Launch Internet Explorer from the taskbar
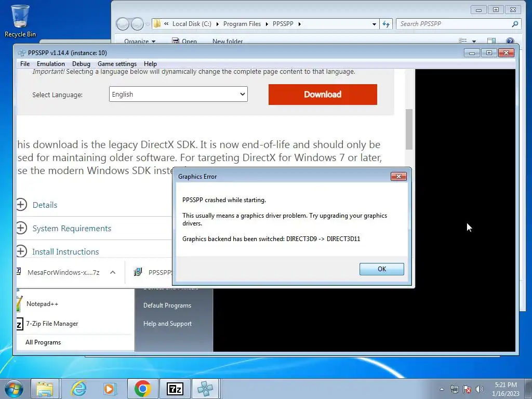This screenshot has width=532, height=399. [x=79, y=389]
